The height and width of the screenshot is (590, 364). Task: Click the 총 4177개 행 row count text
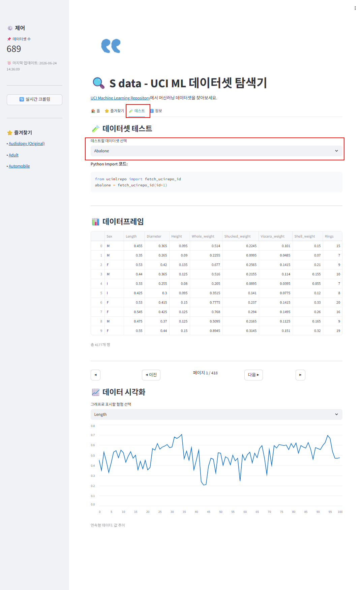(100, 345)
